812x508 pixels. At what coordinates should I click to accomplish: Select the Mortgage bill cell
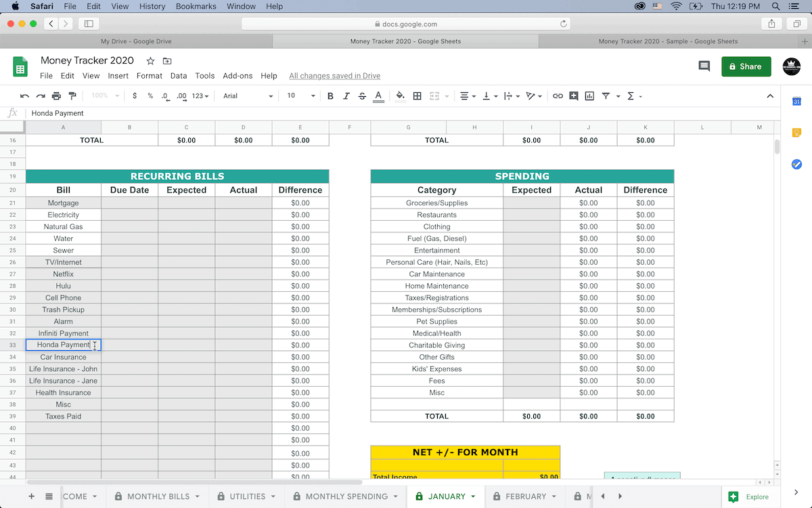coord(64,203)
